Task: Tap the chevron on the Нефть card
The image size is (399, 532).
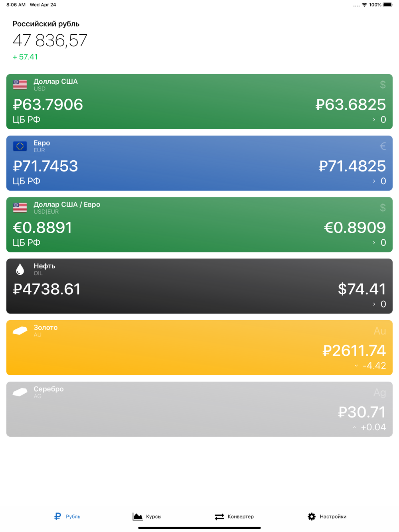Action: pyautogui.click(x=374, y=304)
